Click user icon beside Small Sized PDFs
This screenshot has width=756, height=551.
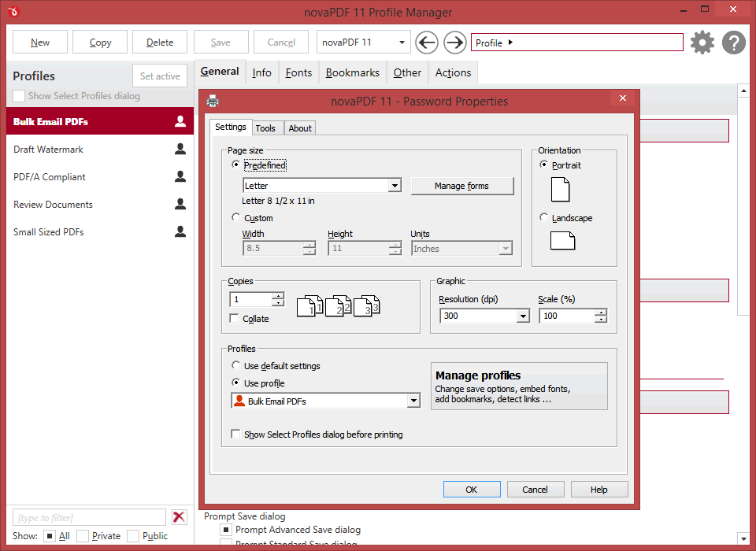coord(180,231)
